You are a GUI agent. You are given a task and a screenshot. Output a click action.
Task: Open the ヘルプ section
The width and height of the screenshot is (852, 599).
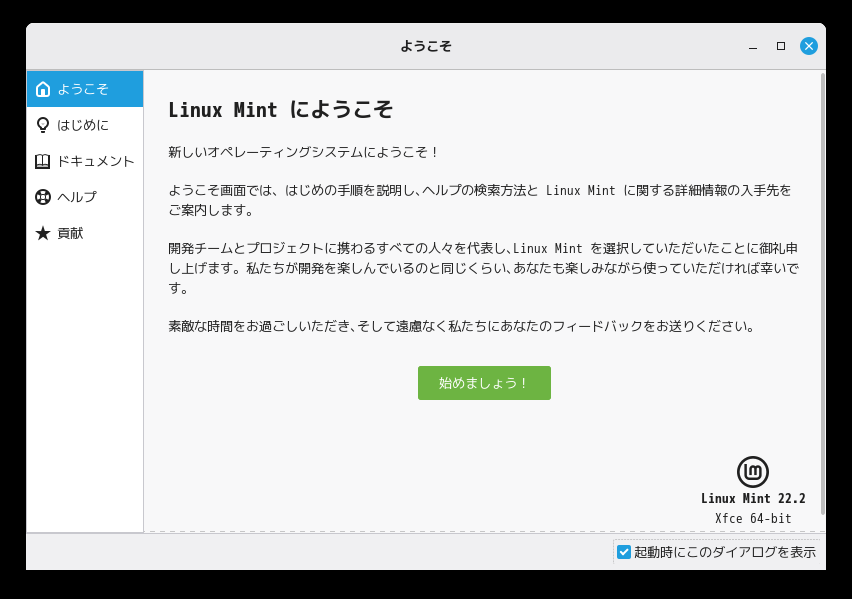(85, 197)
